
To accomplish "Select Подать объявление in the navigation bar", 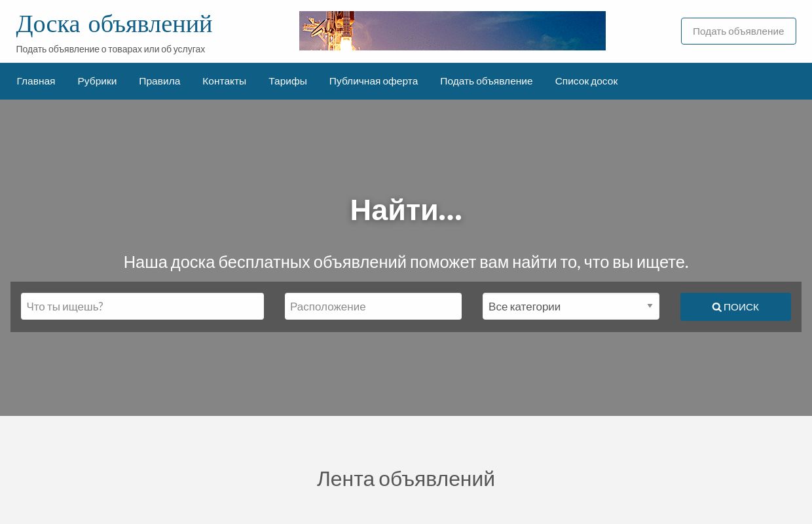I will [486, 81].
